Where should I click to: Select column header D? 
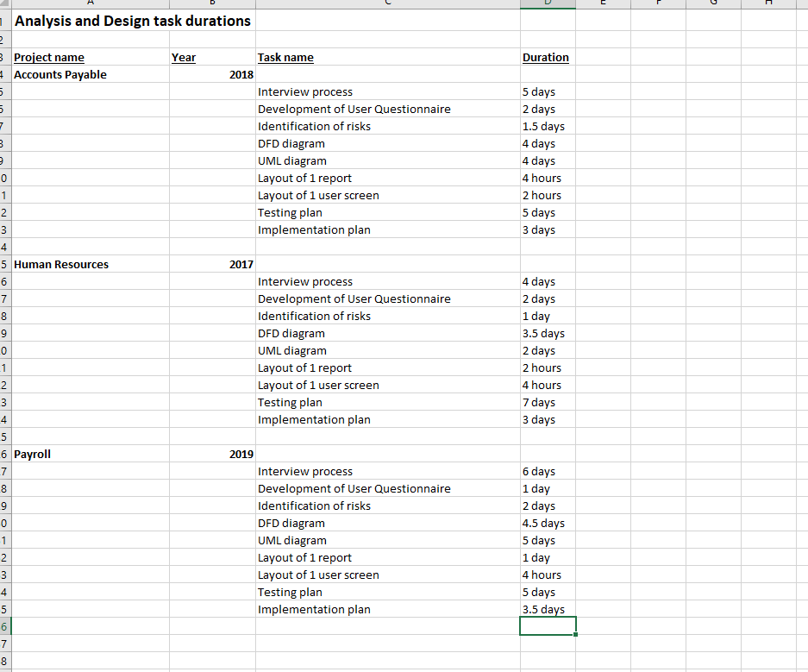pos(547,3)
